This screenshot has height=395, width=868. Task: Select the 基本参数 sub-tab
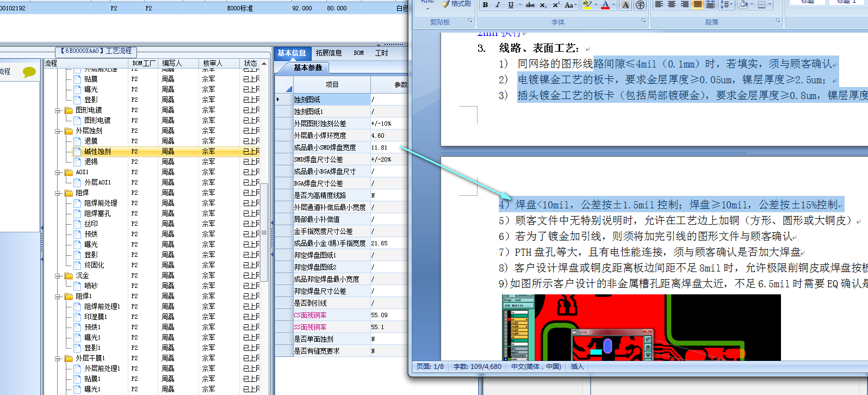coord(308,67)
